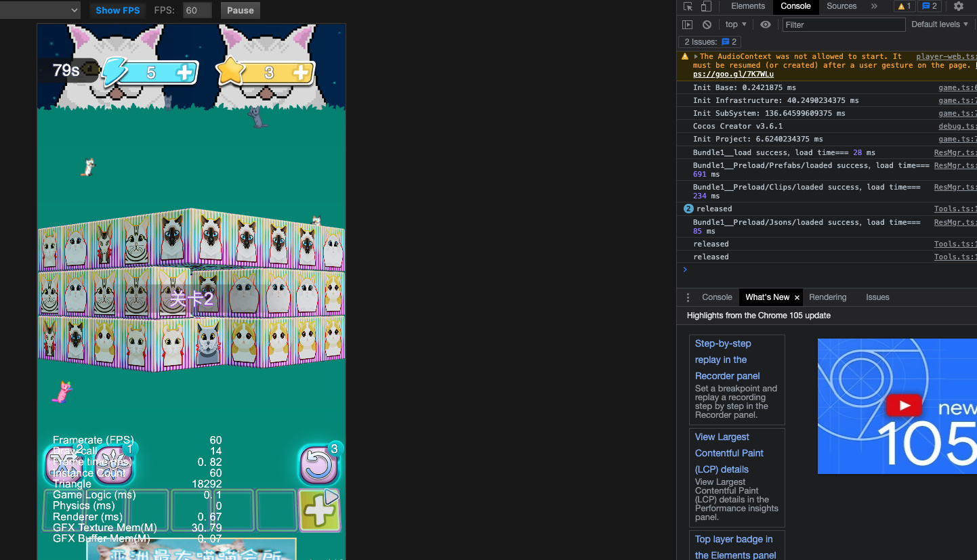Click the '关卡2' level label
Screen dimensions: 977x560
[191, 299]
